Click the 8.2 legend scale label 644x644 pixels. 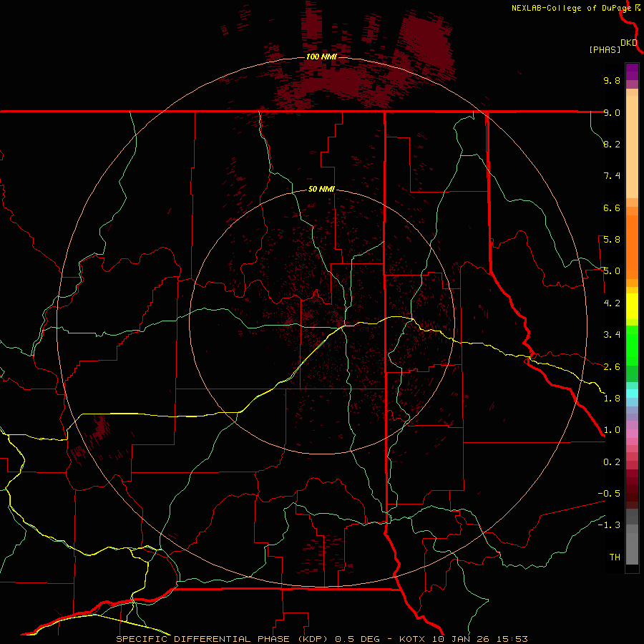(612, 144)
